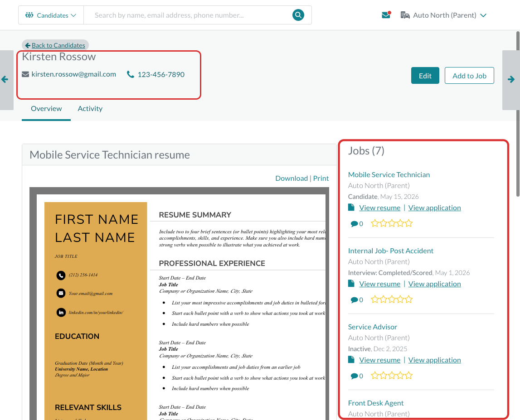Go to next candidate with right arrow
The image size is (520, 420).
(511, 80)
